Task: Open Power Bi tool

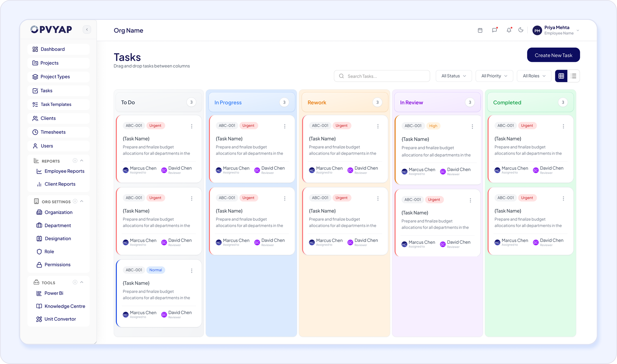Action: (x=50, y=293)
